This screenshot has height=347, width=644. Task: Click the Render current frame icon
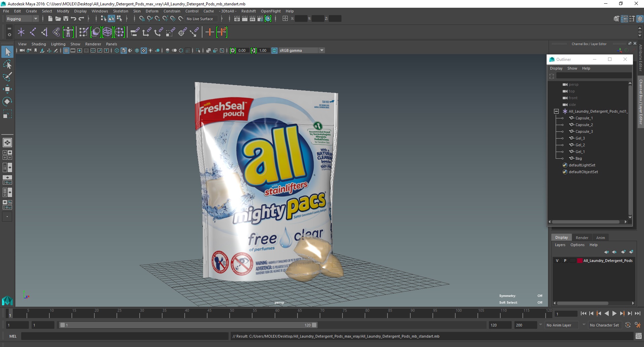pyautogui.click(x=244, y=19)
